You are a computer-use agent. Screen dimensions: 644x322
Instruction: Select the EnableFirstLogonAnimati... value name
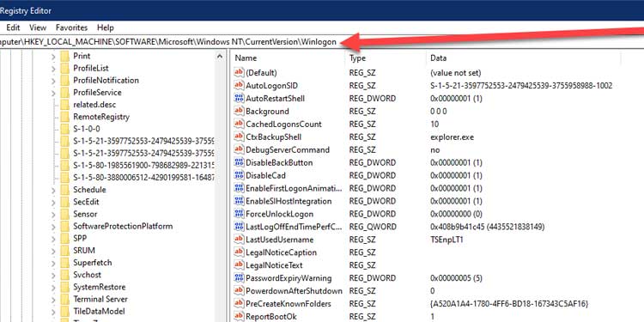click(x=294, y=188)
